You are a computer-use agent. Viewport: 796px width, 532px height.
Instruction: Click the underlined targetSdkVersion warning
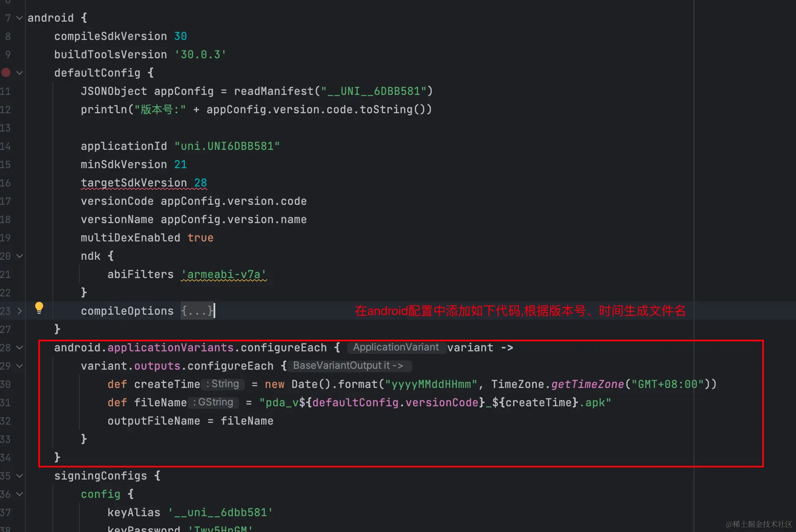click(x=134, y=183)
